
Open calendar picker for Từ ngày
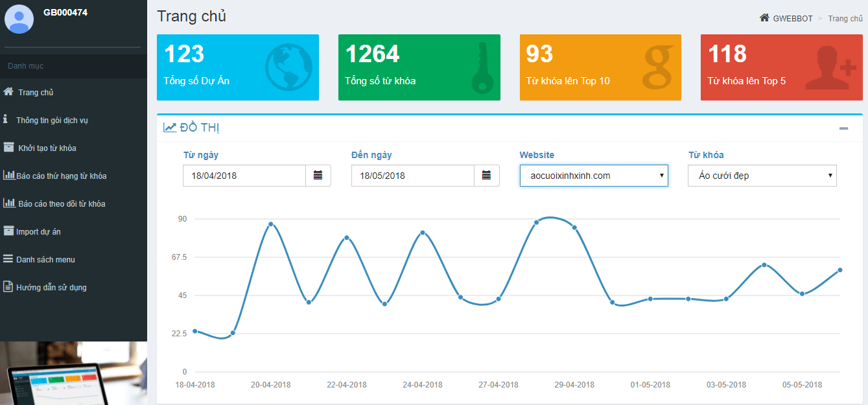pyautogui.click(x=318, y=176)
